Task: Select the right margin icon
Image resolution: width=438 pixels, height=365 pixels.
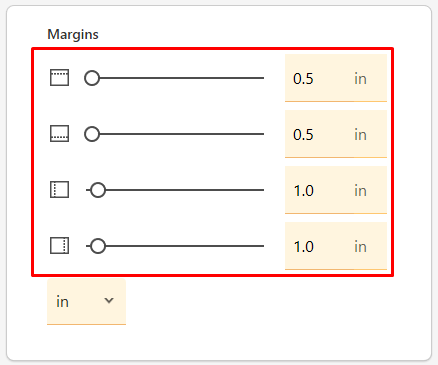Action: click(x=60, y=246)
